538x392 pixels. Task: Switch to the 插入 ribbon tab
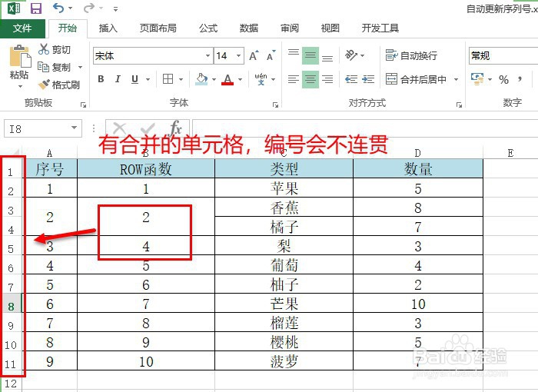[x=108, y=28]
